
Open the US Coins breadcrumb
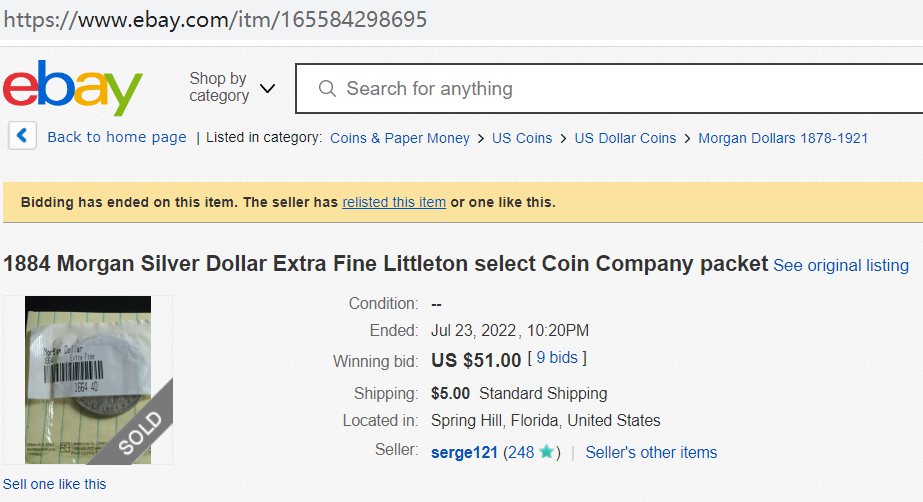click(522, 138)
